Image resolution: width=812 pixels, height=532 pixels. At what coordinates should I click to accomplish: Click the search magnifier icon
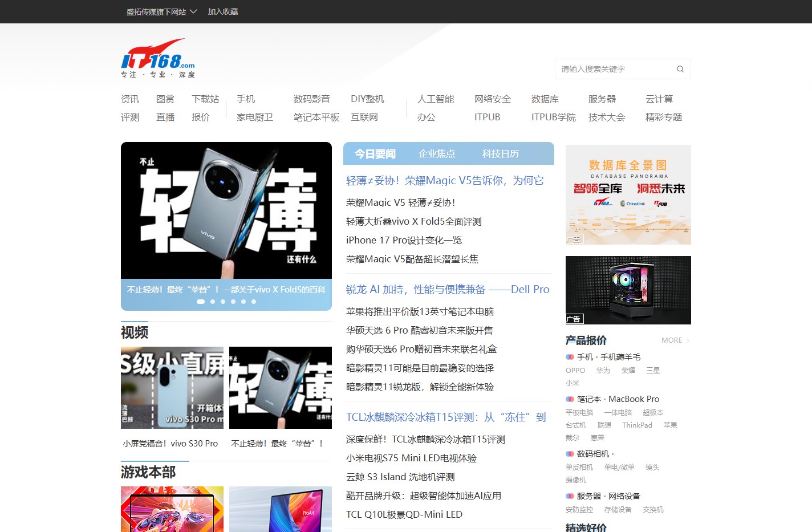[x=680, y=69]
